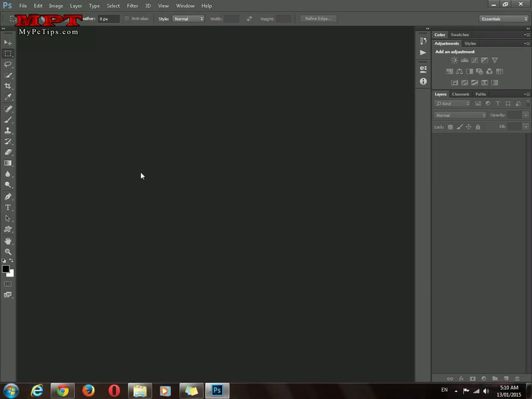Add a Curves adjustment
The width and height of the screenshot is (532, 399).
pos(475,60)
